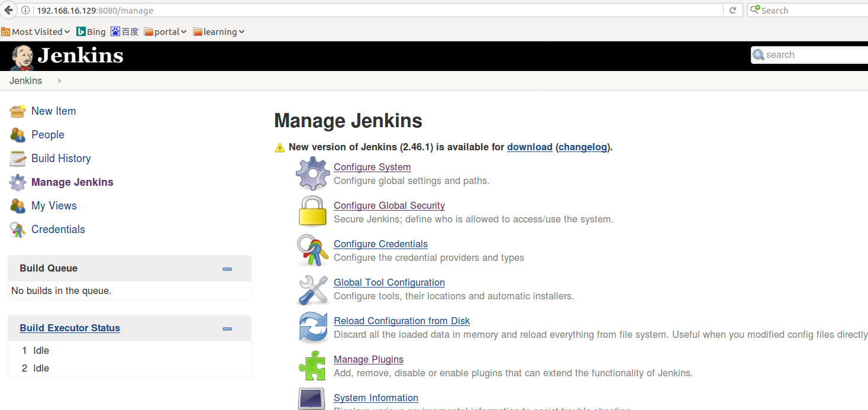This screenshot has width=868, height=410.
Task: Click the browser reload page button
Action: click(733, 10)
